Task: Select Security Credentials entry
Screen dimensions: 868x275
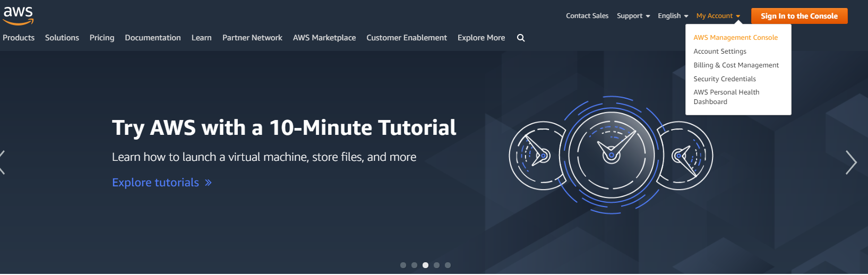Action: 725,79
